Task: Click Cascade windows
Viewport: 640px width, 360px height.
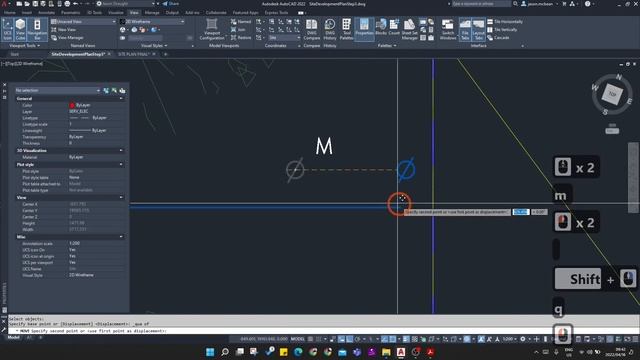Action: 498,38
